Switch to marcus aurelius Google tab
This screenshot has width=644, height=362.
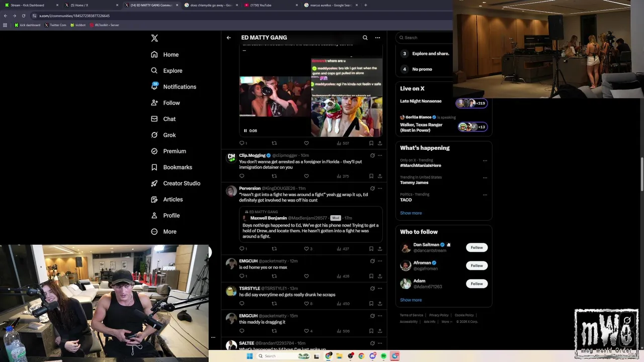330,5
